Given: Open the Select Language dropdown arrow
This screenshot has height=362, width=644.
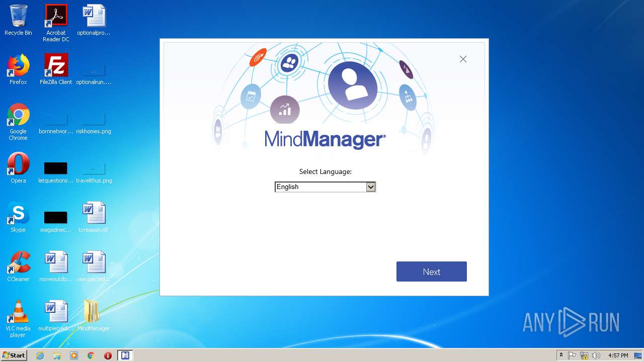Looking at the screenshot, I should [371, 187].
